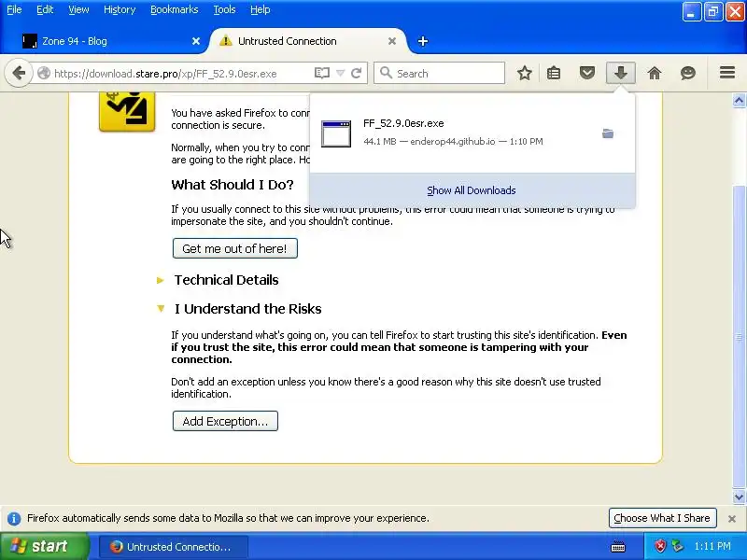The width and height of the screenshot is (747, 560).
Task: Open the Tools menu
Action: click(x=224, y=9)
